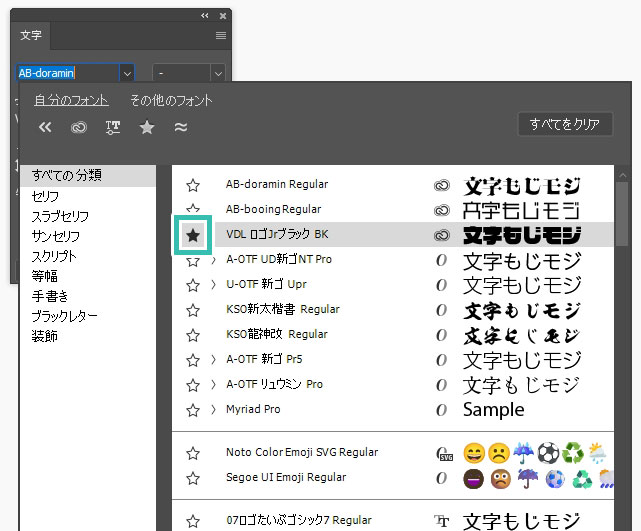641x531 pixels.
Task: Favorite the AB-doramin Regular font
Action: point(193,185)
